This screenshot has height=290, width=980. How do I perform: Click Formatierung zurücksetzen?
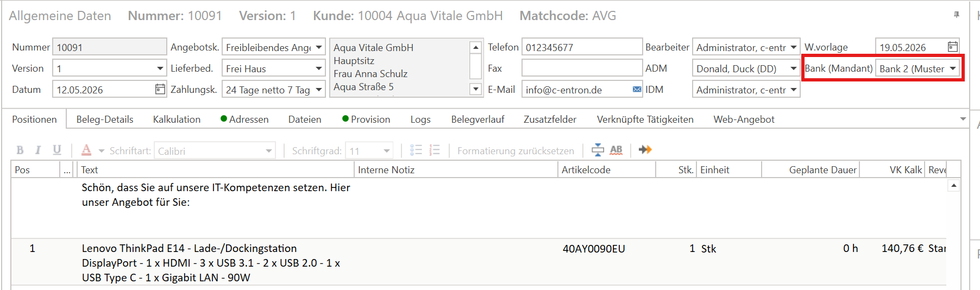516,151
